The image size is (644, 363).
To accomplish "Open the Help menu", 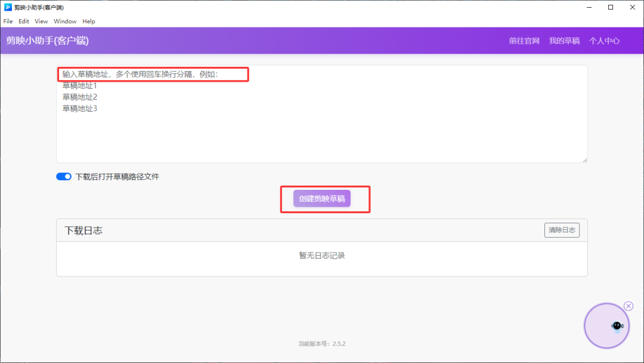I will [89, 21].
